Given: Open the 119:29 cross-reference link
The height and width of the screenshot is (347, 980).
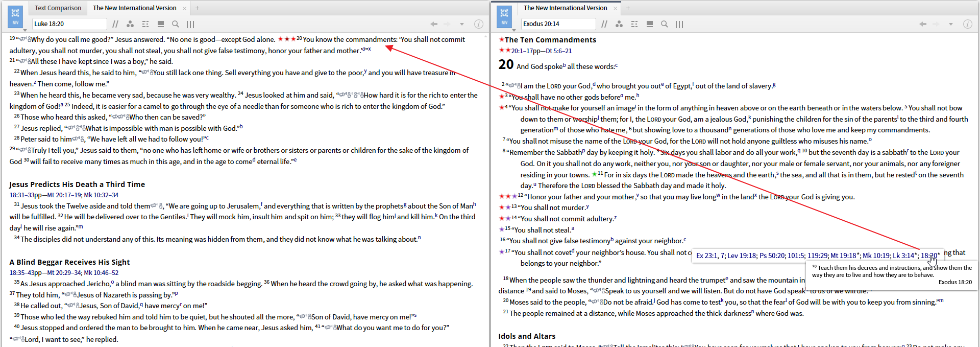Looking at the screenshot, I should (818, 256).
